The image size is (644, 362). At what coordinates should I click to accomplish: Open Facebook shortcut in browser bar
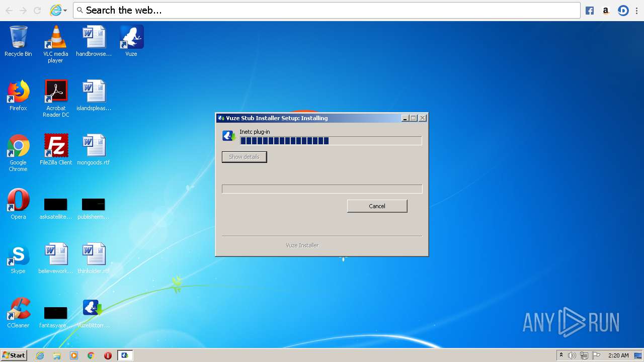point(590,10)
